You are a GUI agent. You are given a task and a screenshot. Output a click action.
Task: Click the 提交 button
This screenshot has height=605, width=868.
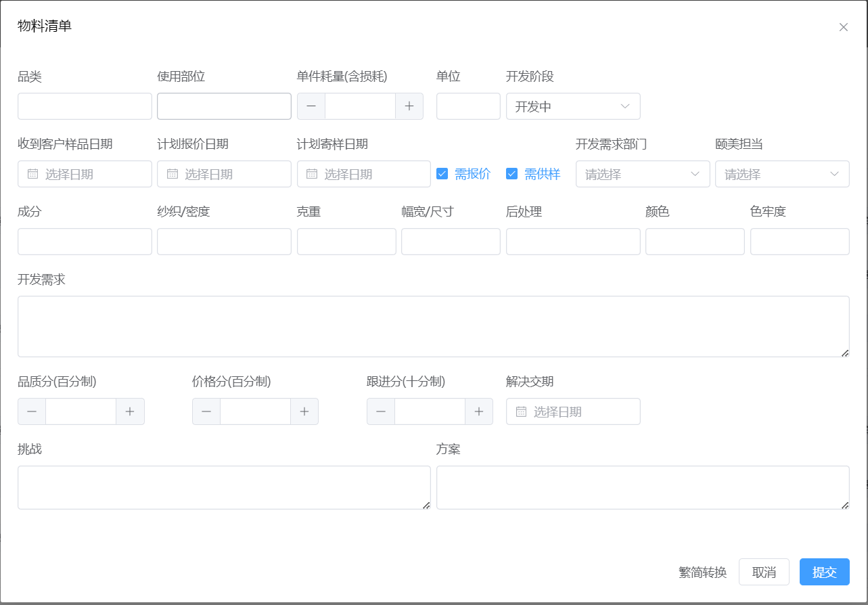pos(824,572)
